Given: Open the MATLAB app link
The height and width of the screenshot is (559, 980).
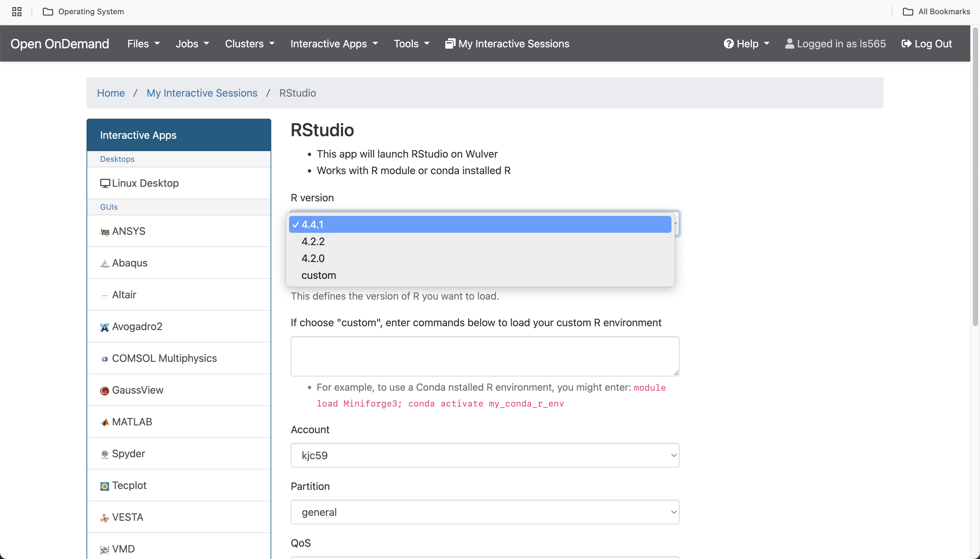Looking at the screenshot, I should (x=179, y=422).
